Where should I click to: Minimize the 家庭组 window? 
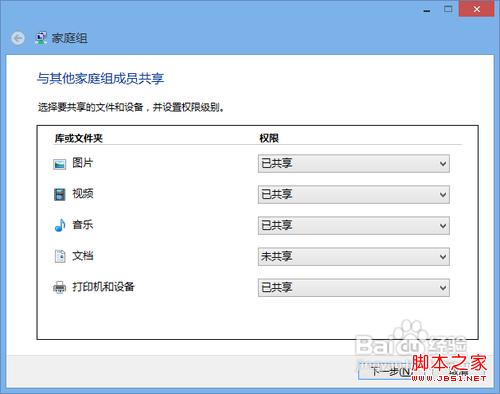pos(427,10)
